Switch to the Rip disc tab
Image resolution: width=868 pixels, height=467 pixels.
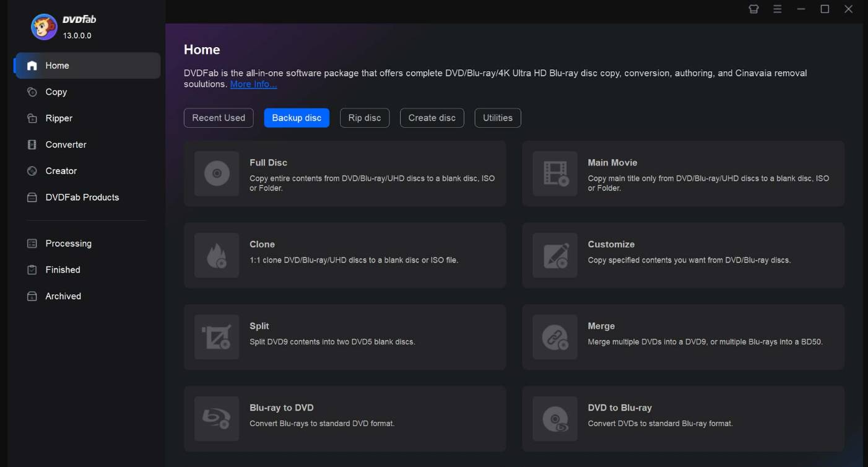click(365, 118)
